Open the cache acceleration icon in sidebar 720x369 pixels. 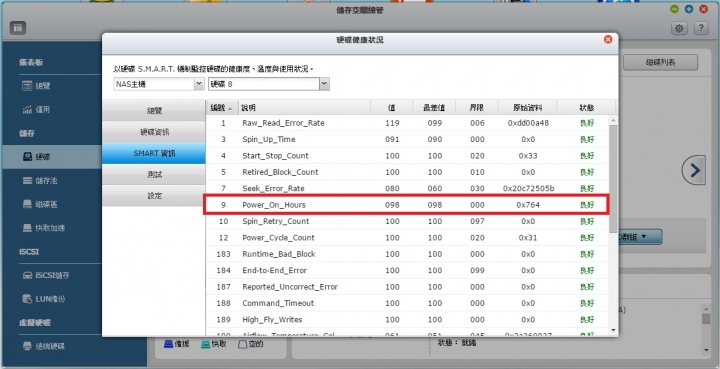click(27, 228)
